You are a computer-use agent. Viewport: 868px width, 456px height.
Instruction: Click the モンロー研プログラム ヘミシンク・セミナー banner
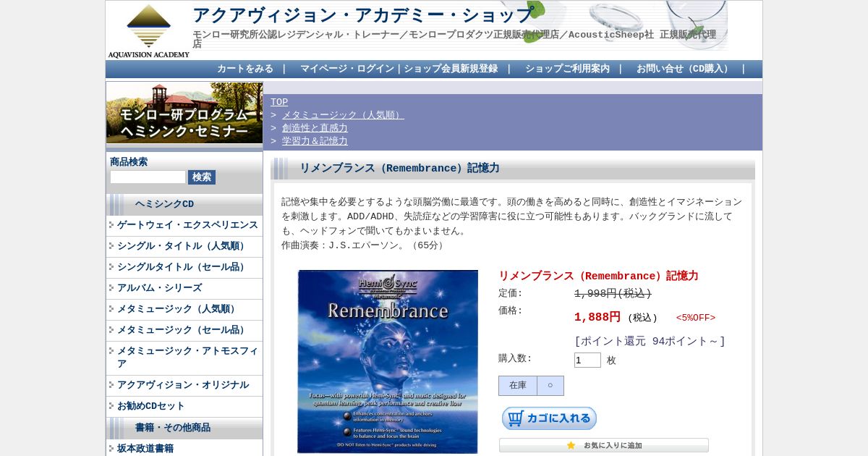(184, 113)
